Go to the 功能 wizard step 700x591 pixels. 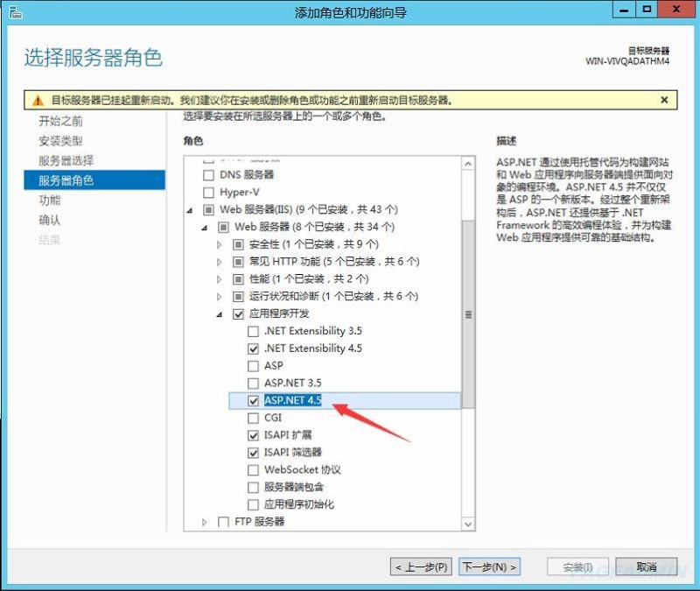[50, 201]
